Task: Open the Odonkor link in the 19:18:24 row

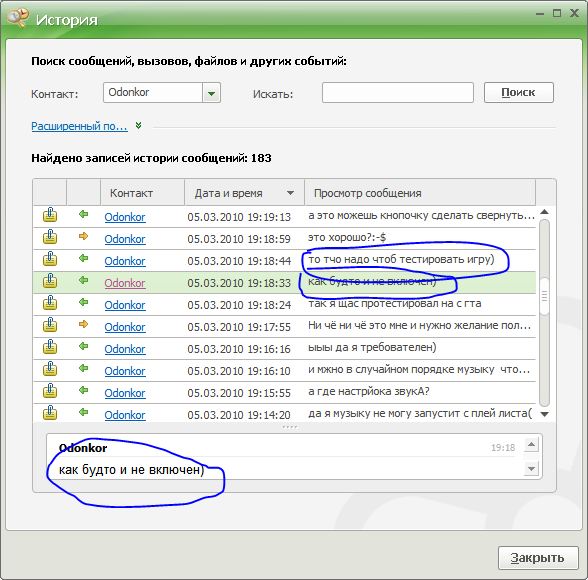Action: (124, 305)
